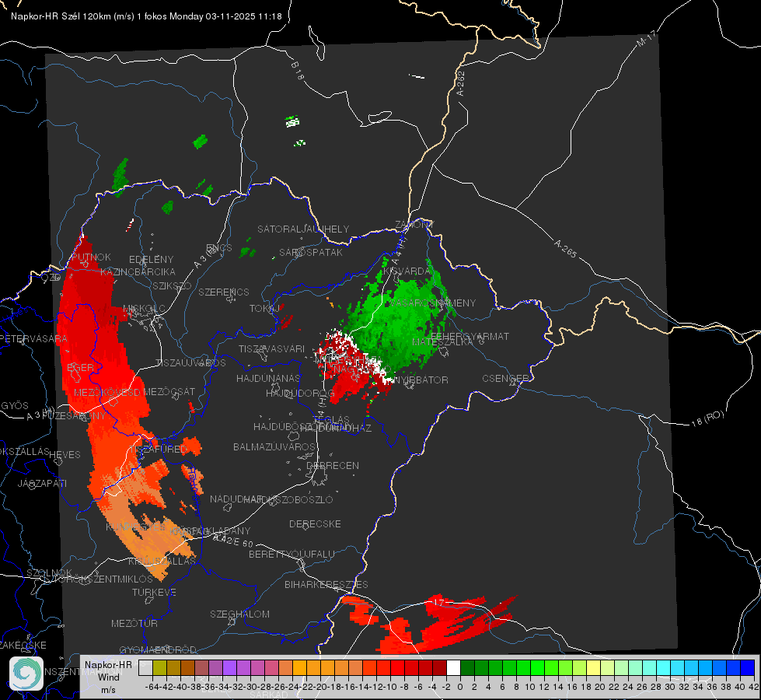Click the radar title text with timestamp
The image size is (761, 700).
point(146,16)
